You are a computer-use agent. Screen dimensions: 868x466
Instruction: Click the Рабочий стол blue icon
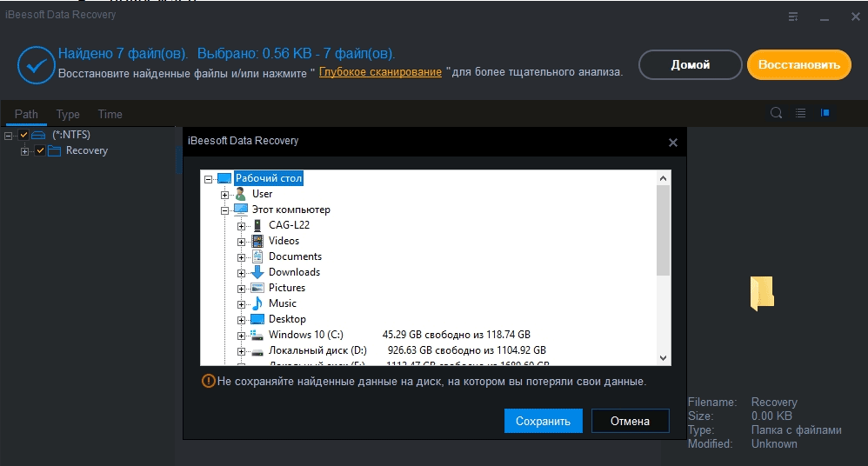pyautogui.click(x=224, y=178)
